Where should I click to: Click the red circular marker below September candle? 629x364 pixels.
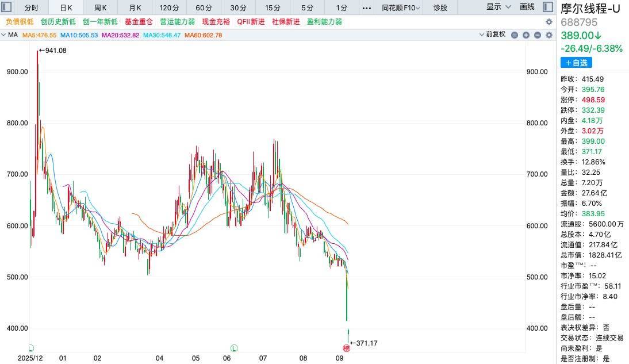tap(346, 348)
